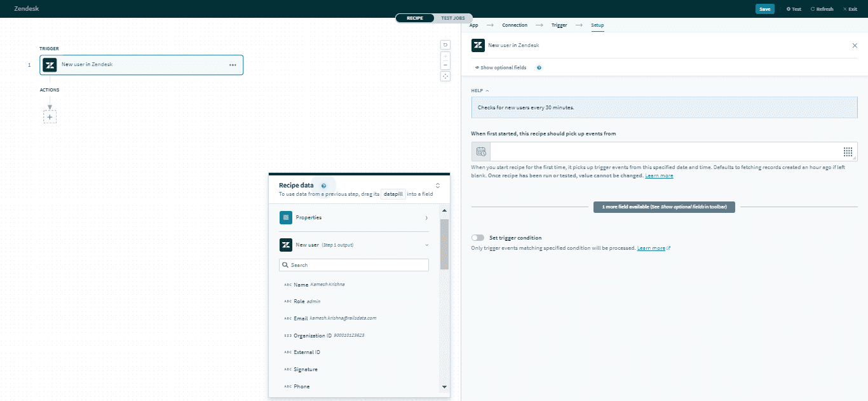Screen dimensions: 868x401
Task: Click the help icon beside Recipe data
Action: tap(323, 186)
